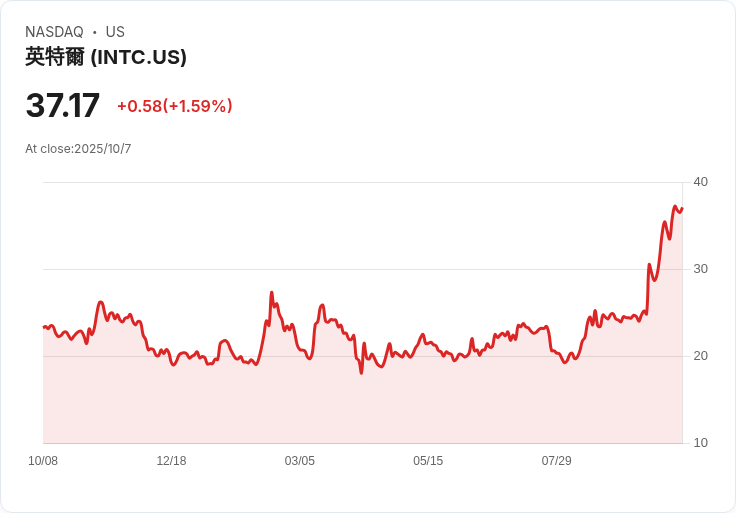The width and height of the screenshot is (736, 513).
Task: Click the 37.17 closing price
Action: [63, 106]
